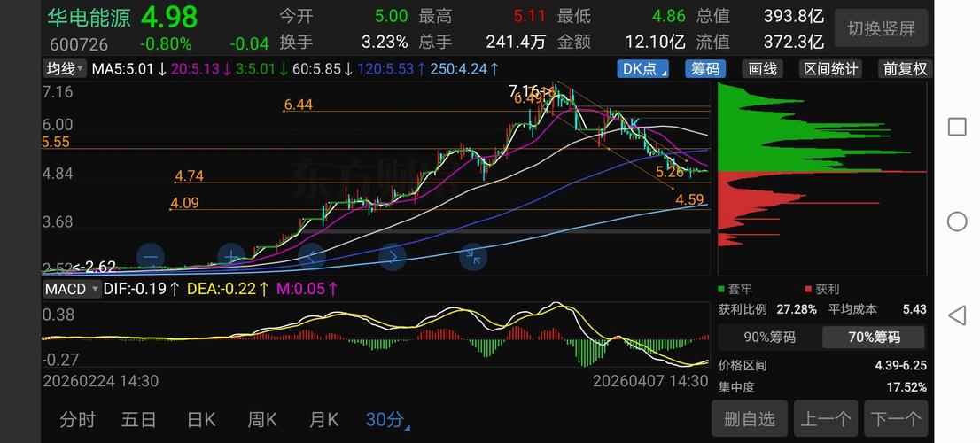Open the MACD indicator dropdown

click(x=72, y=290)
